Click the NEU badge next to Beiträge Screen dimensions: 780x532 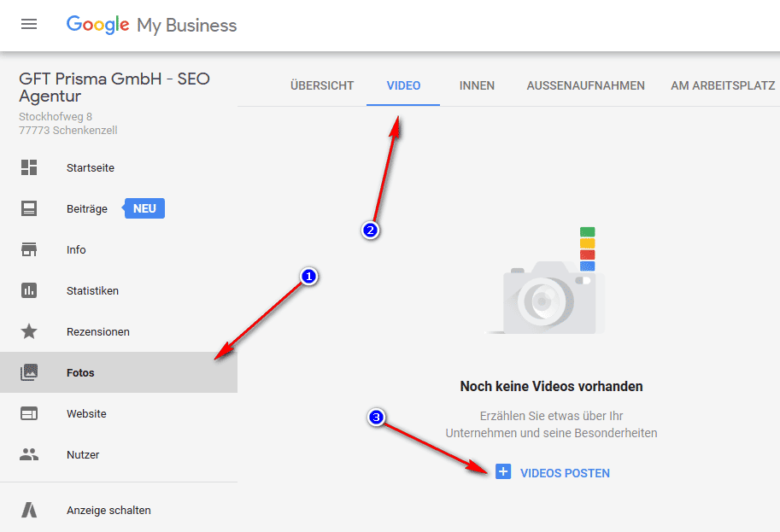(144, 208)
